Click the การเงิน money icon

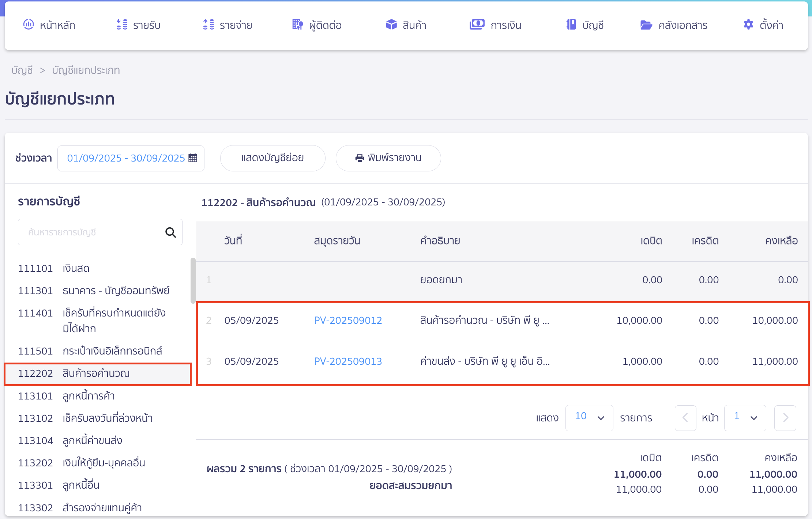[x=477, y=24]
